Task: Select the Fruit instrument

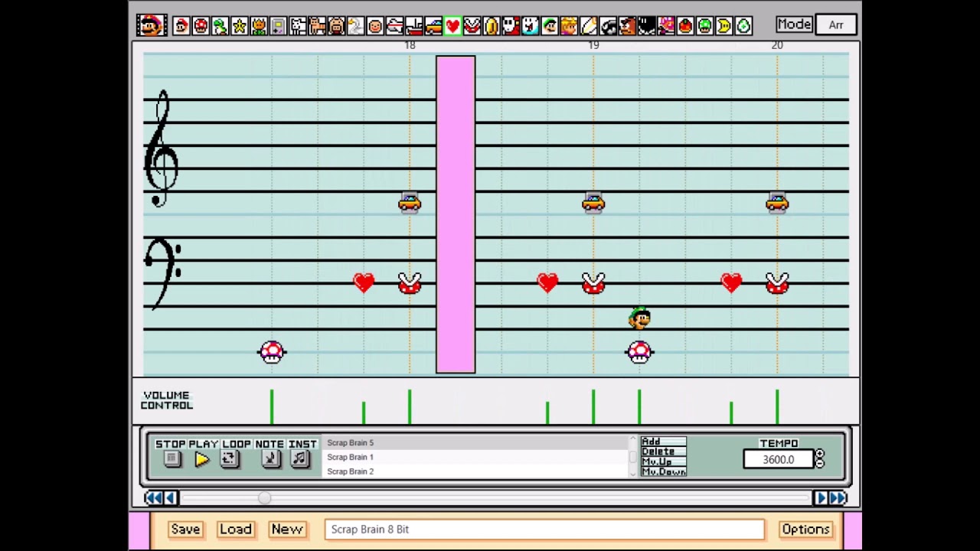Action: pyautogui.click(x=686, y=26)
